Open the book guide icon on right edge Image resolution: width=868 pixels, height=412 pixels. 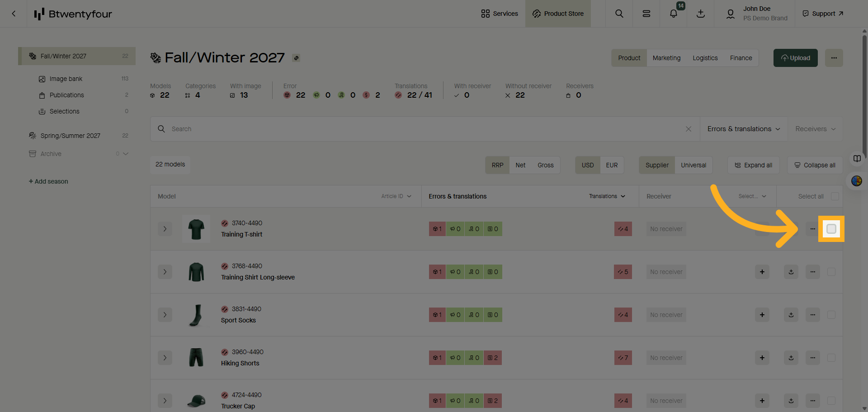tap(857, 158)
